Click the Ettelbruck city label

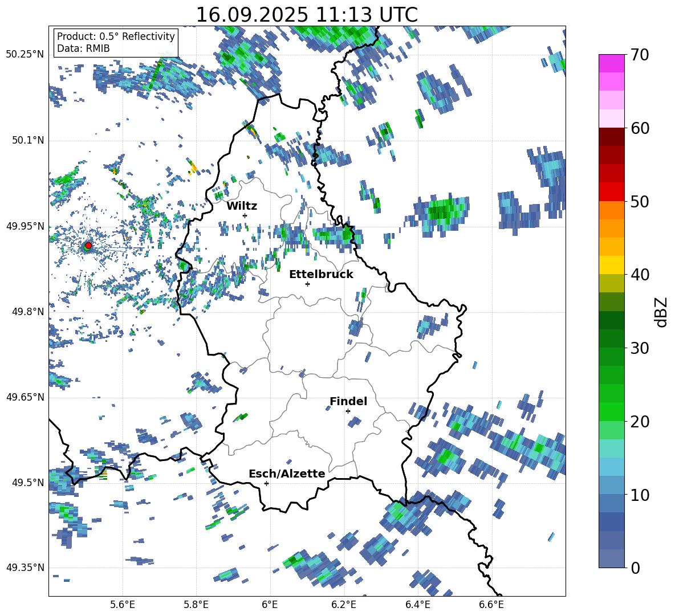point(321,275)
